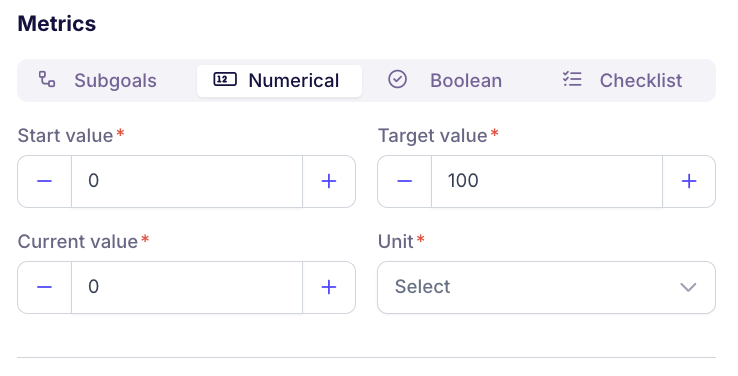This screenshot has width=738, height=376.
Task: Increase Start value with plus icon
Action: point(329,181)
